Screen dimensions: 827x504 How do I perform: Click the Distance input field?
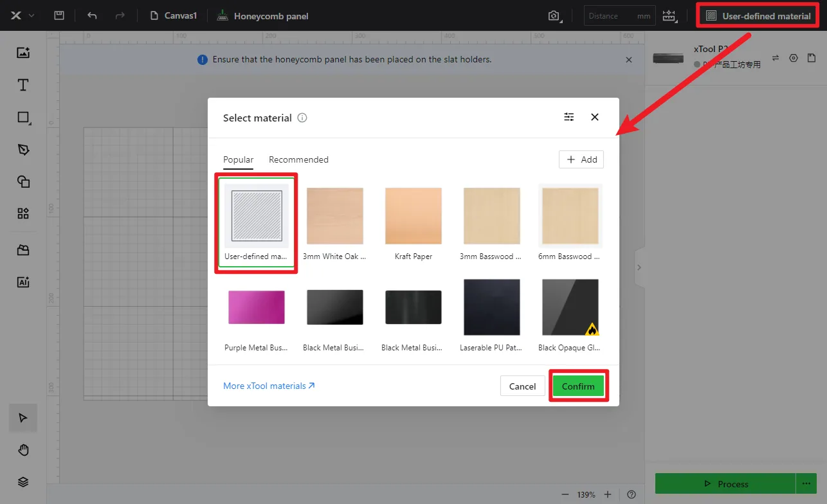(x=620, y=15)
